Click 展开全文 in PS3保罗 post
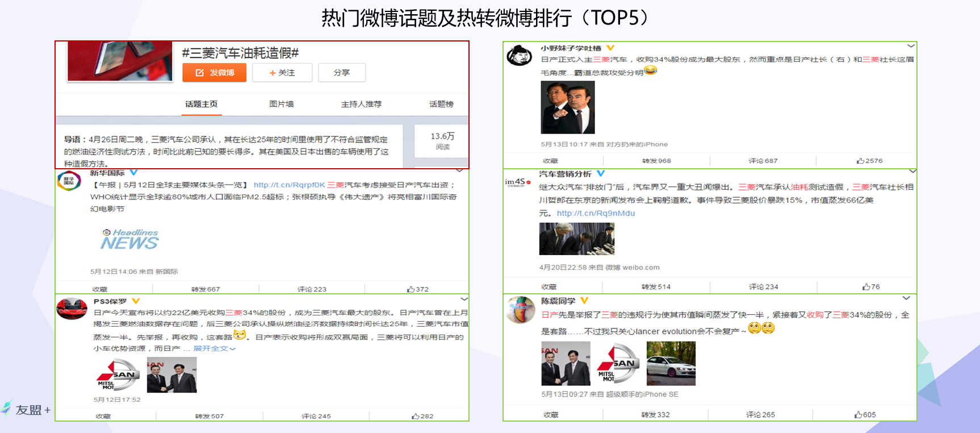 point(214,348)
